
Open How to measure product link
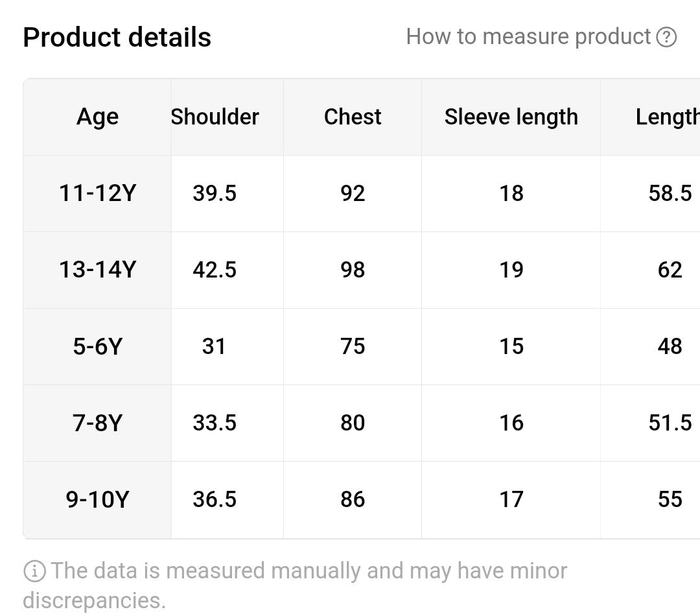pos(541,36)
